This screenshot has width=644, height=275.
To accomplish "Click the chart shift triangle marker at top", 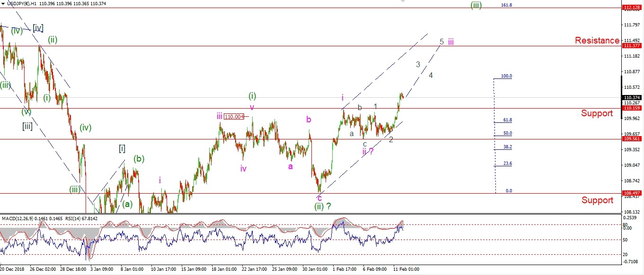I will [403, 2].
